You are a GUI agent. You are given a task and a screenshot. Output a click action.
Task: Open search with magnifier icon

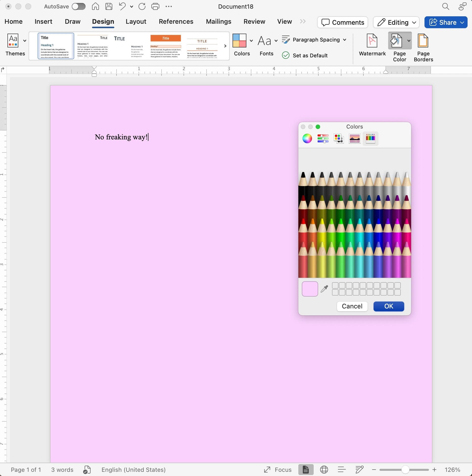[x=446, y=6]
